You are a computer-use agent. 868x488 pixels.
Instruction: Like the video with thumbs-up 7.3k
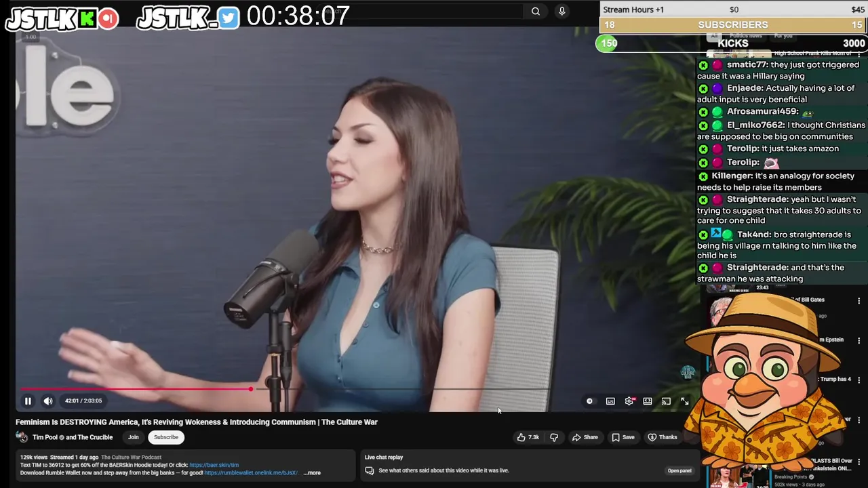point(528,437)
